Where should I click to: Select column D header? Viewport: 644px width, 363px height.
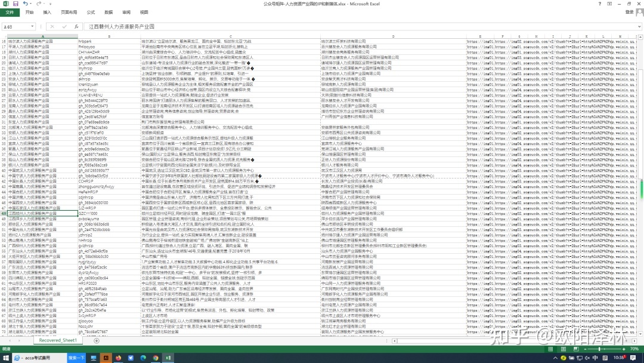click(393, 36)
